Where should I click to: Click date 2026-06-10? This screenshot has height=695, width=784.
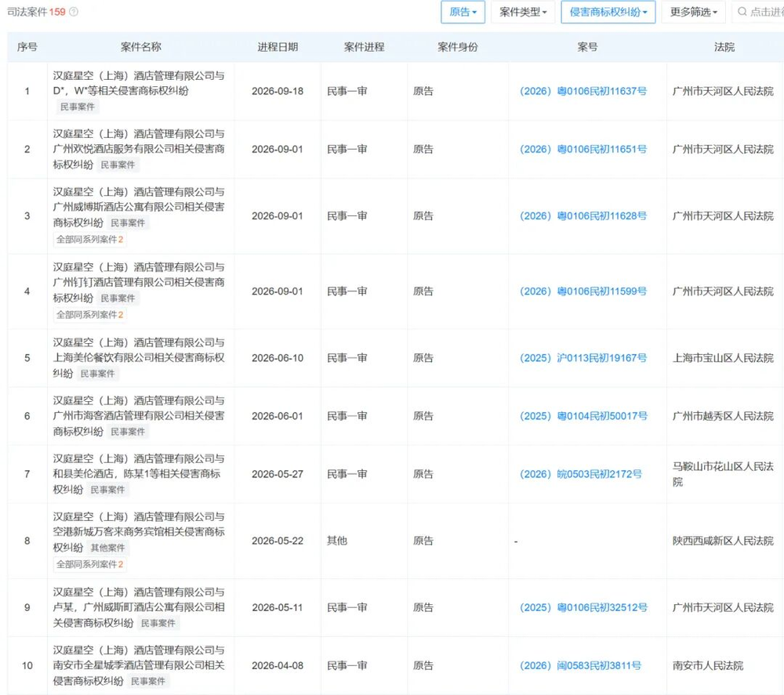pos(278,358)
